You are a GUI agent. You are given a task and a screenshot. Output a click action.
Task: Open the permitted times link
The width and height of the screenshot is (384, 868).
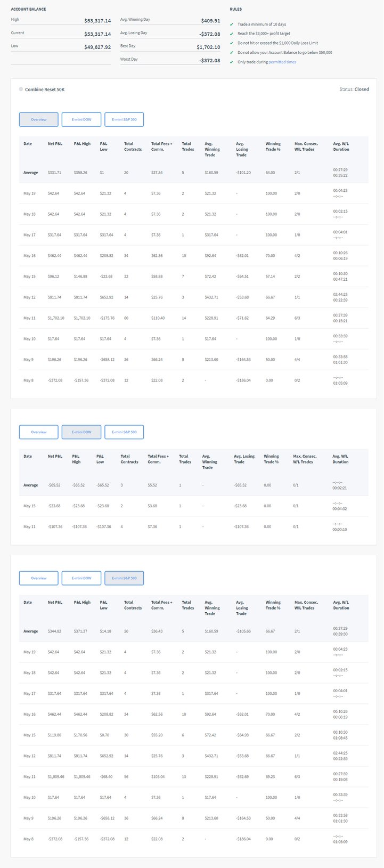(282, 62)
